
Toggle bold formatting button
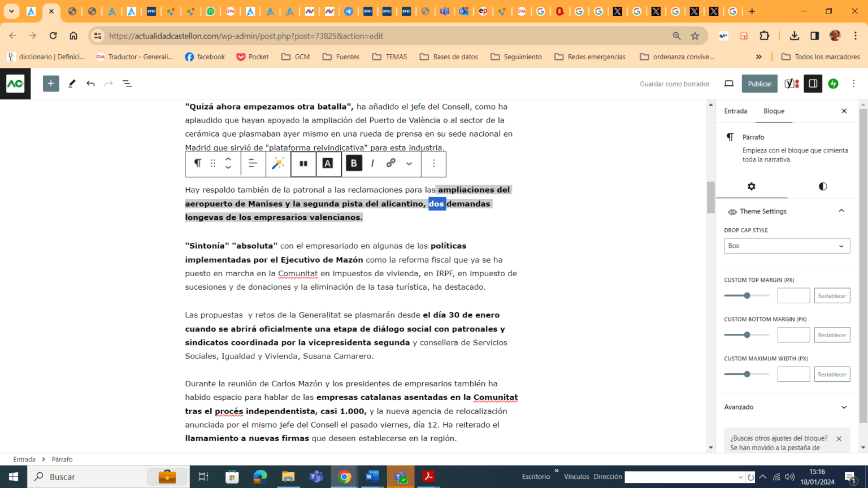tap(354, 163)
